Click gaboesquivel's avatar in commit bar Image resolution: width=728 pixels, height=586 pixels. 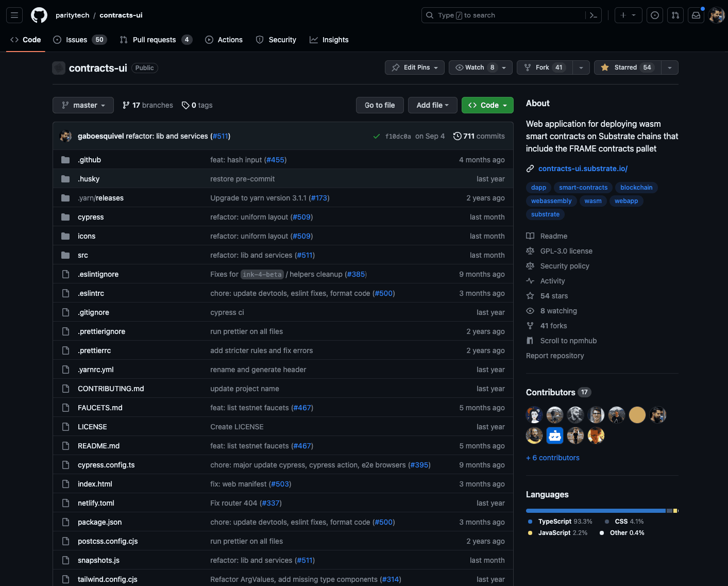click(x=66, y=136)
